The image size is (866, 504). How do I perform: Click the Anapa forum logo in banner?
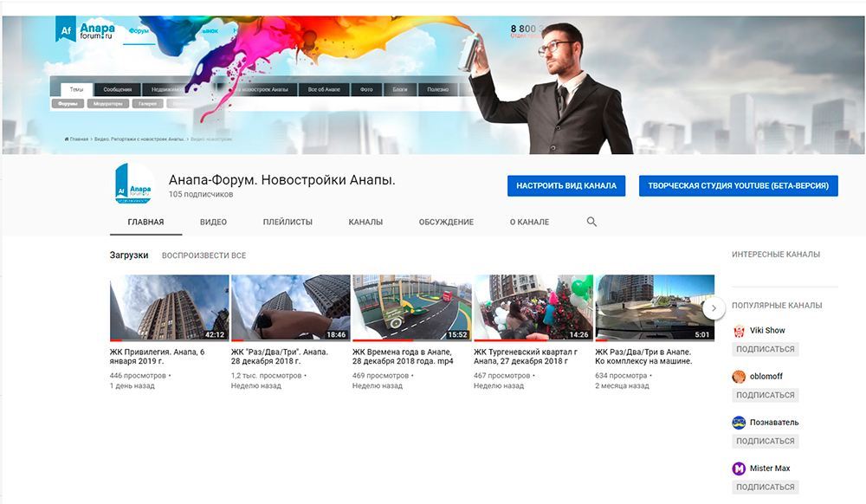click(x=86, y=29)
